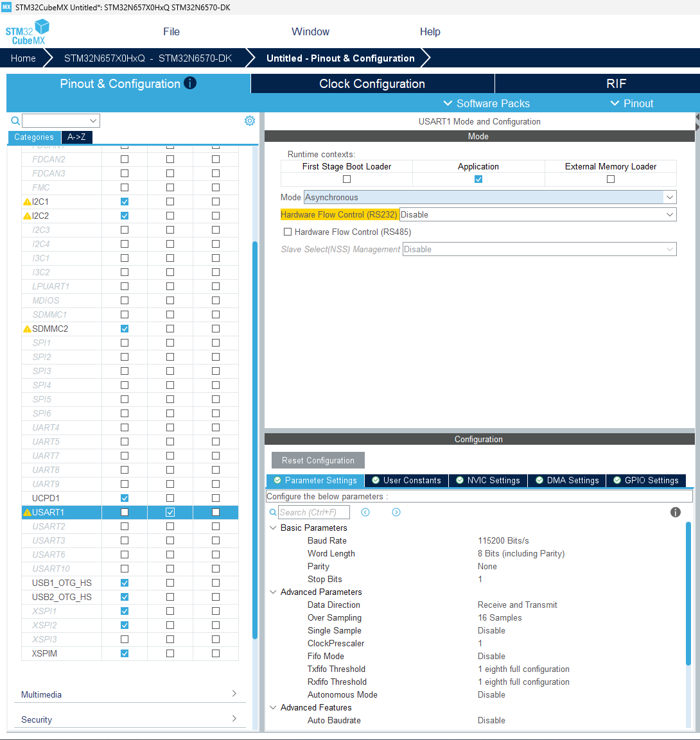The image size is (700, 740).
Task: Click the Data Direction Receive and Transmit value
Action: tap(517, 605)
